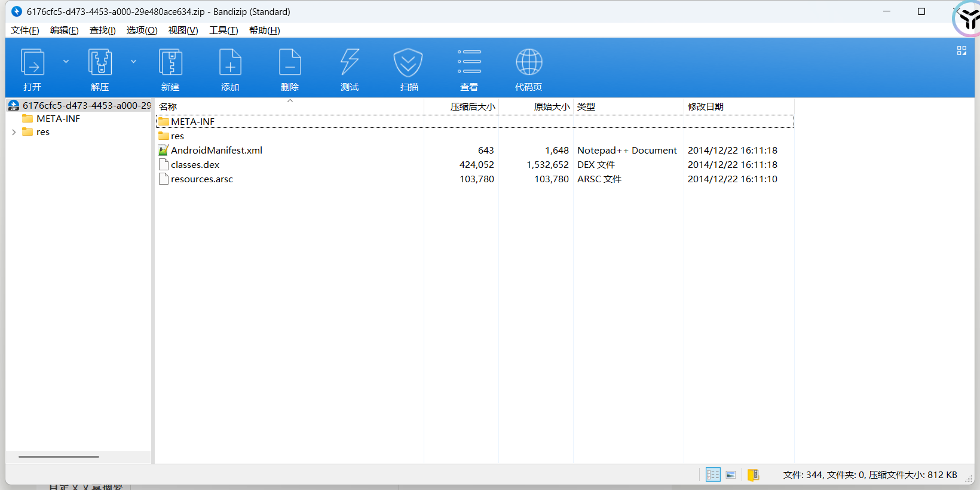Screen dimensions: 980x490
Task: Click the AndroidManifest.xml Notepad++ file icon
Action: [x=163, y=150]
